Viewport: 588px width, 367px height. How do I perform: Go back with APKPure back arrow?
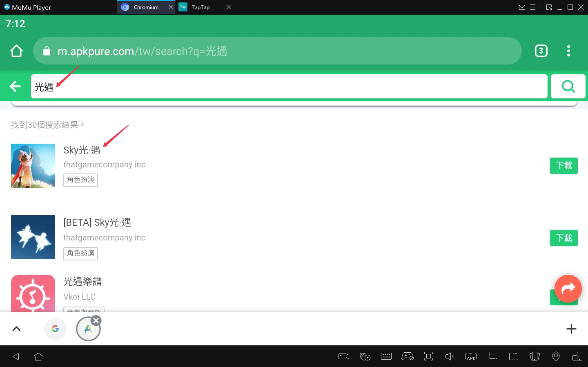16,86
